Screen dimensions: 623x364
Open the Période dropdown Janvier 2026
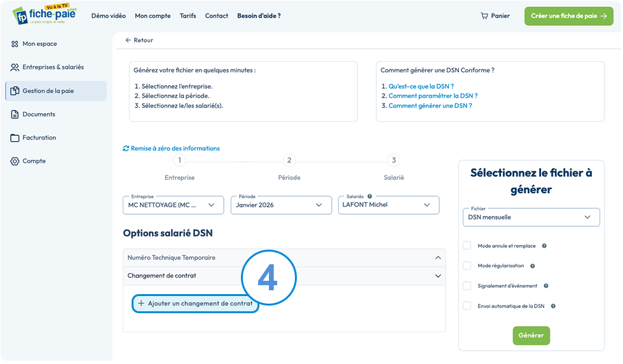click(281, 205)
